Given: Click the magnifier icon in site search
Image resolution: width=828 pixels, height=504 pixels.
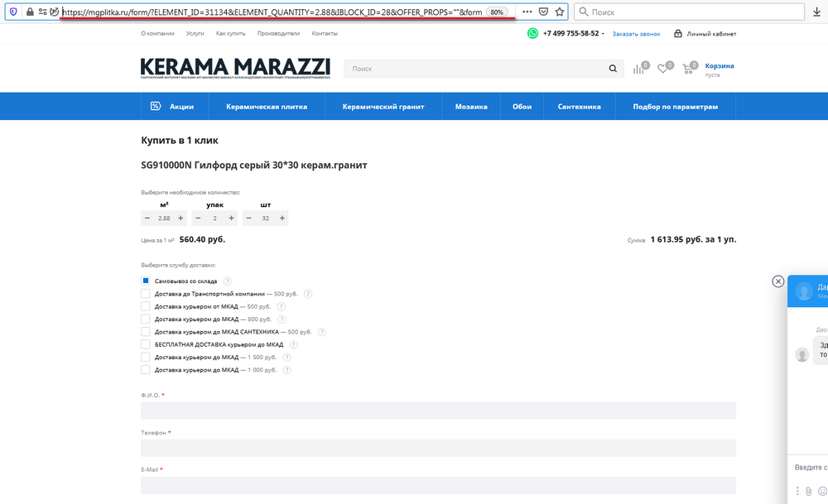Looking at the screenshot, I should click(613, 70).
